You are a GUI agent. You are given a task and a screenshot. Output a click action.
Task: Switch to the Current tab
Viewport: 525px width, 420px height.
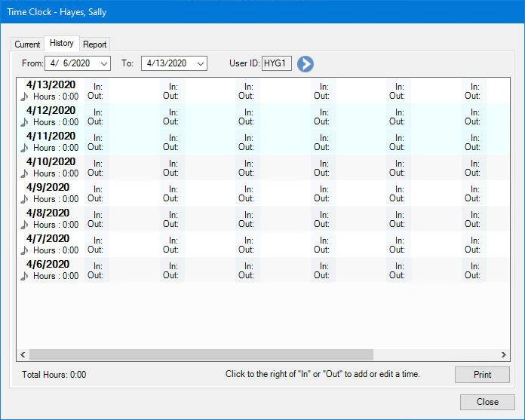tap(27, 44)
